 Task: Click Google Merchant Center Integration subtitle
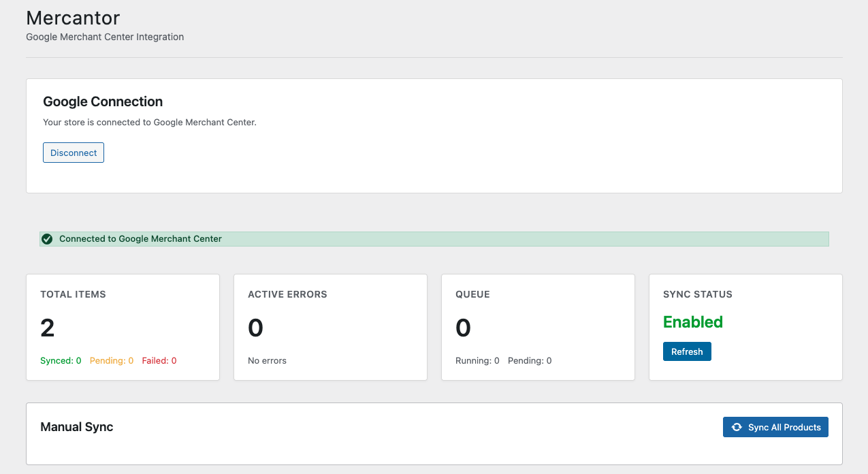point(105,37)
